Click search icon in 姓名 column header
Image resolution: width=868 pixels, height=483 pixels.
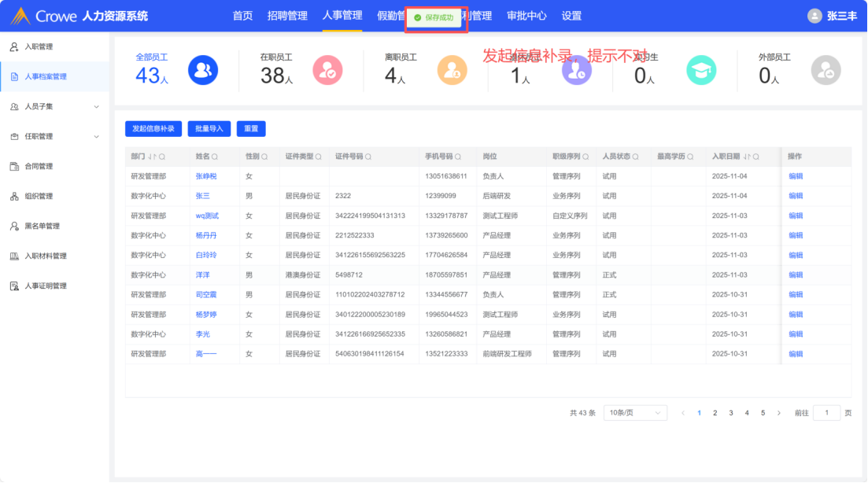click(215, 157)
